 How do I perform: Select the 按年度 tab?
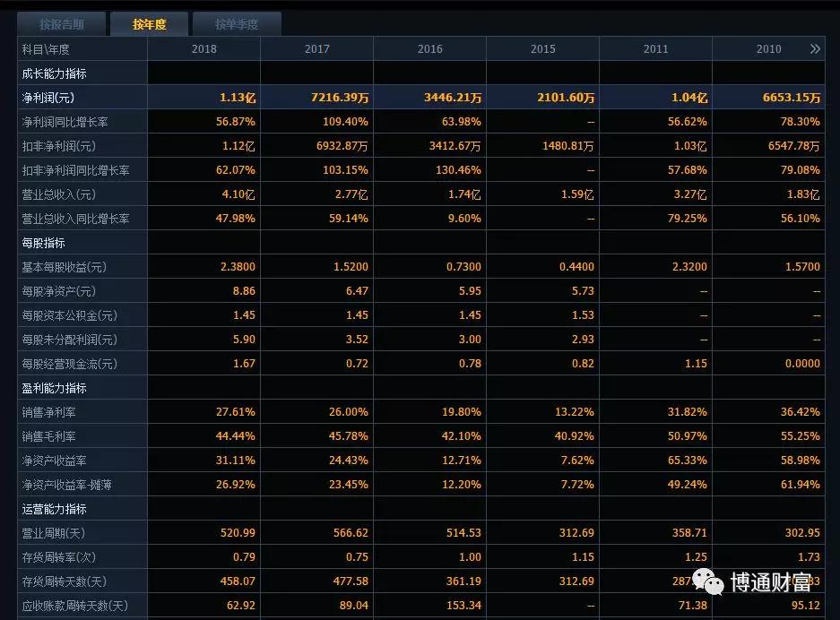coord(149,24)
